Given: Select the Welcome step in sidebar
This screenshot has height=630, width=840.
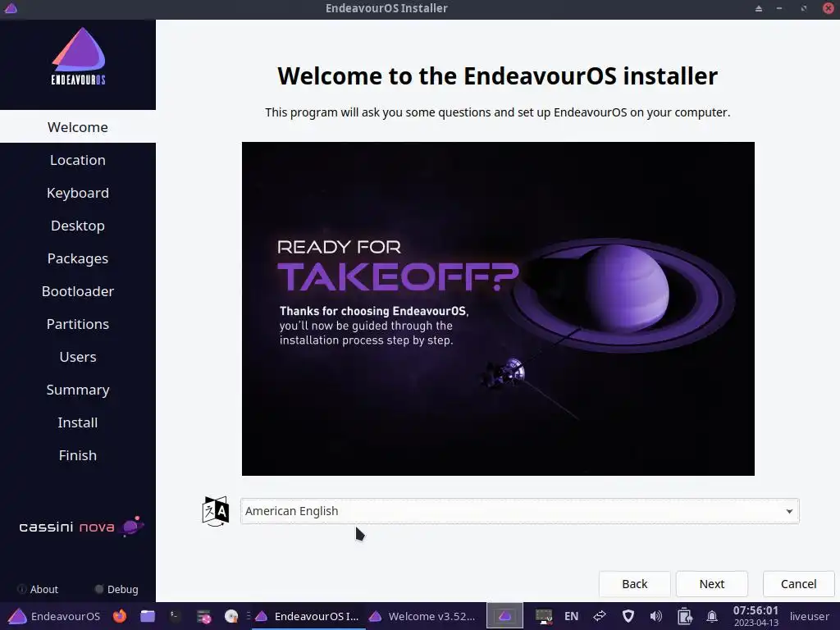Looking at the screenshot, I should pyautogui.click(x=78, y=127).
